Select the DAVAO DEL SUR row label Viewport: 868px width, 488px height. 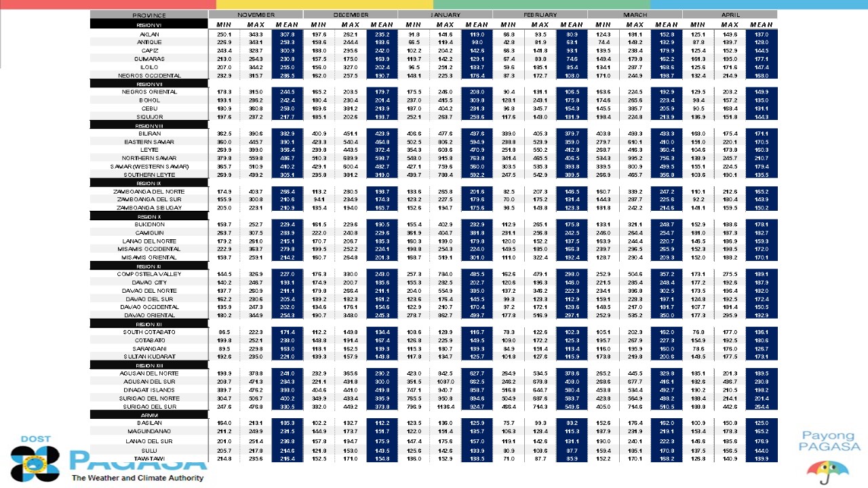click(149, 299)
